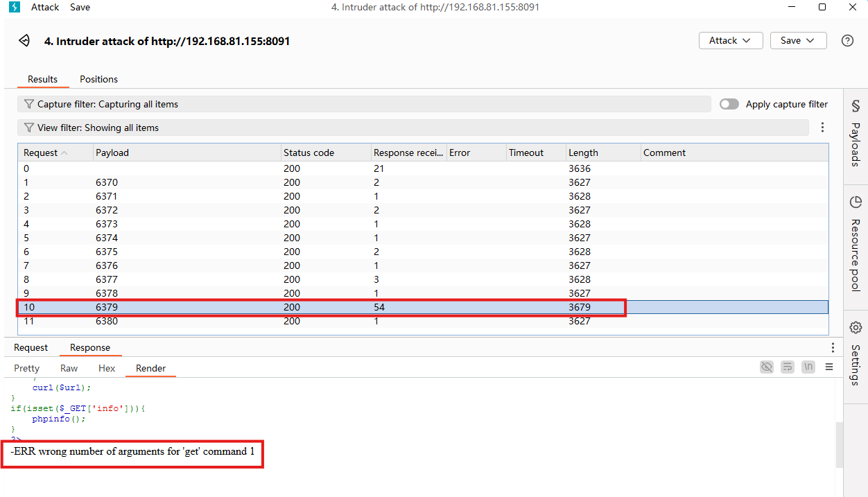Minimize the Intruder attack window
The width and height of the screenshot is (868, 497).
792,7
